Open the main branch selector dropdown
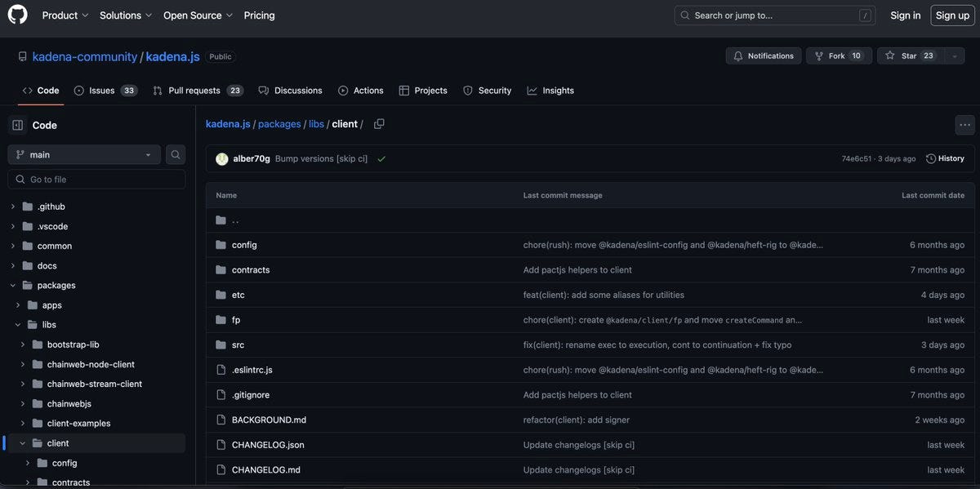The width and height of the screenshot is (980, 489). [x=84, y=154]
